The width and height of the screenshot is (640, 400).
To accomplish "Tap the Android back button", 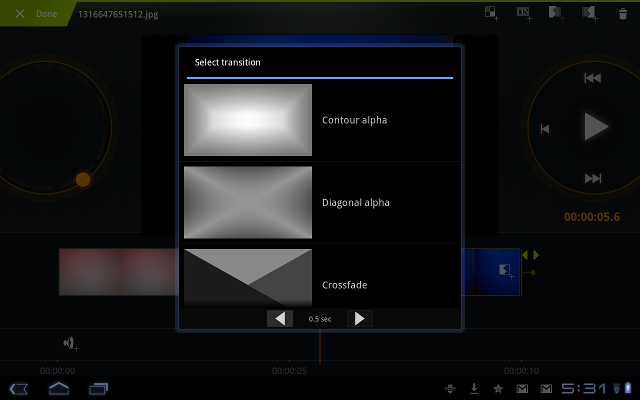I will (x=19, y=389).
